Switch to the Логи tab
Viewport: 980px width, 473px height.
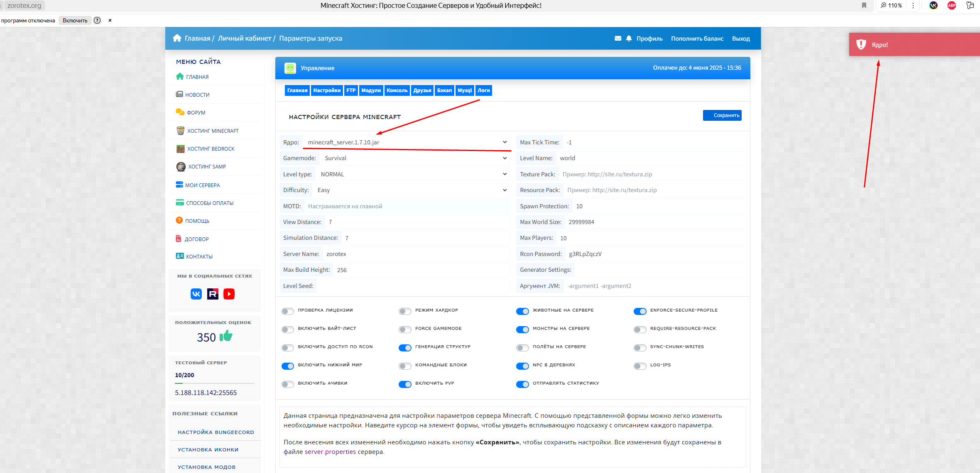[x=484, y=90]
